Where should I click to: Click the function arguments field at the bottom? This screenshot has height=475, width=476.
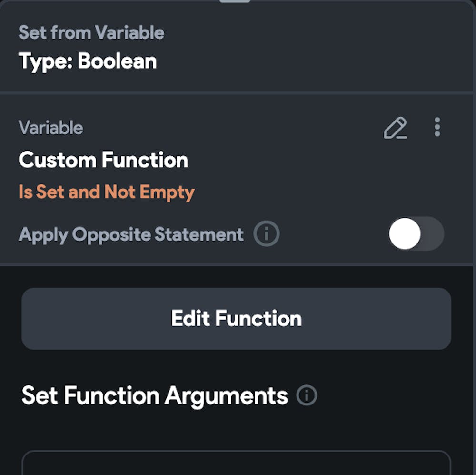coord(238,465)
